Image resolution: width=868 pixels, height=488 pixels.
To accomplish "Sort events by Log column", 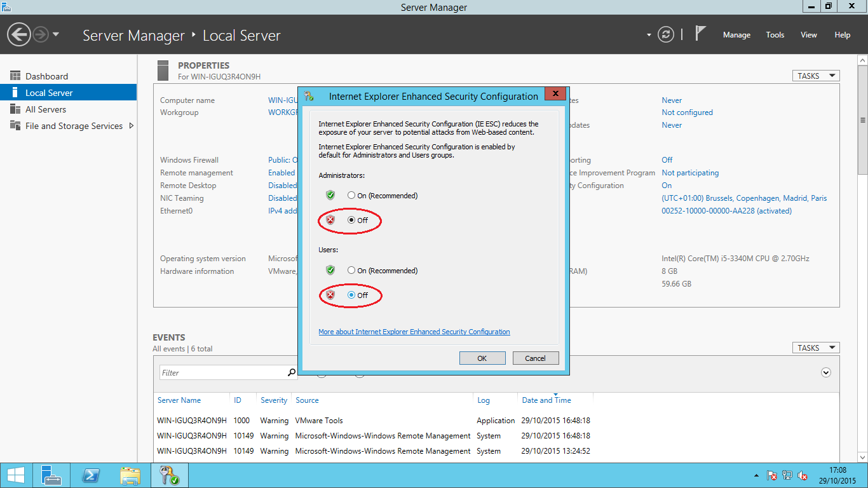I will pos(484,400).
